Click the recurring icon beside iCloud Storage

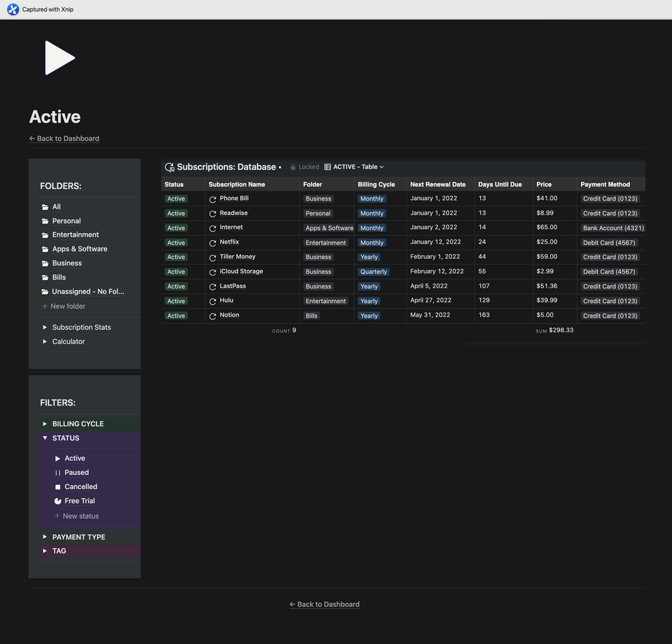pyautogui.click(x=213, y=272)
